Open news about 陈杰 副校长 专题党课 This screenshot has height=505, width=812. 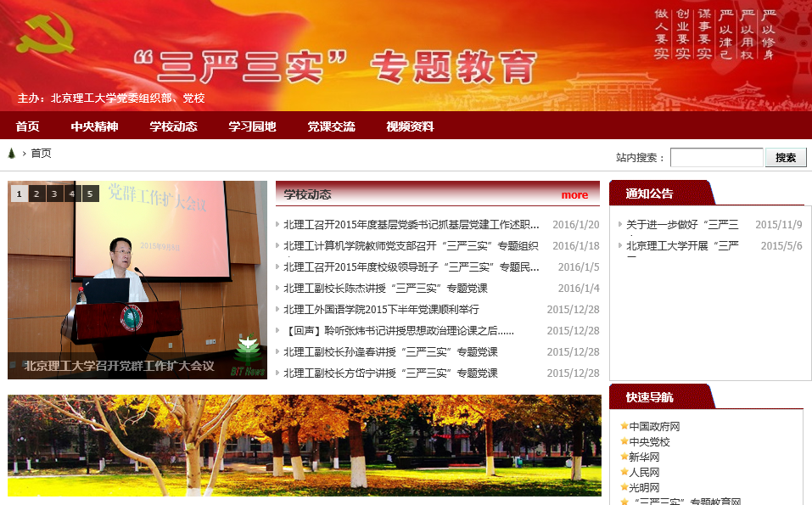tap(385, 289)
